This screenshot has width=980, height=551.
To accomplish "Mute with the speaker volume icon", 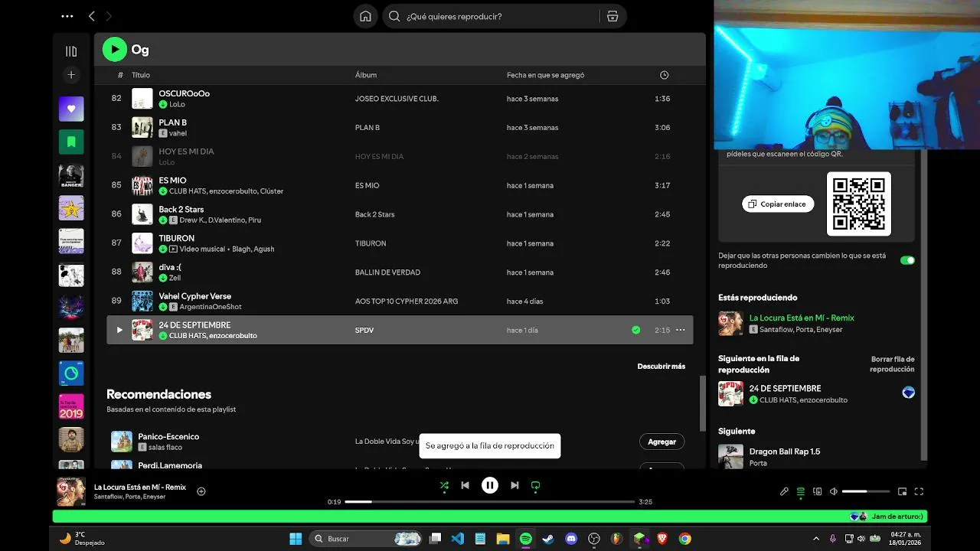I will click(x=834, y=491).
